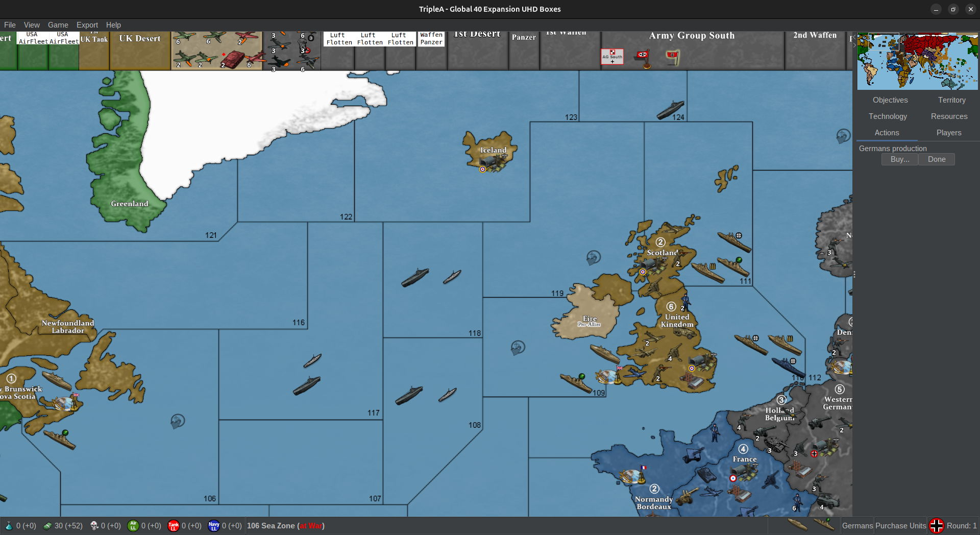The image size is (980, 535).
Task: Select the Actions tab
Action: [x=887, y=133]
